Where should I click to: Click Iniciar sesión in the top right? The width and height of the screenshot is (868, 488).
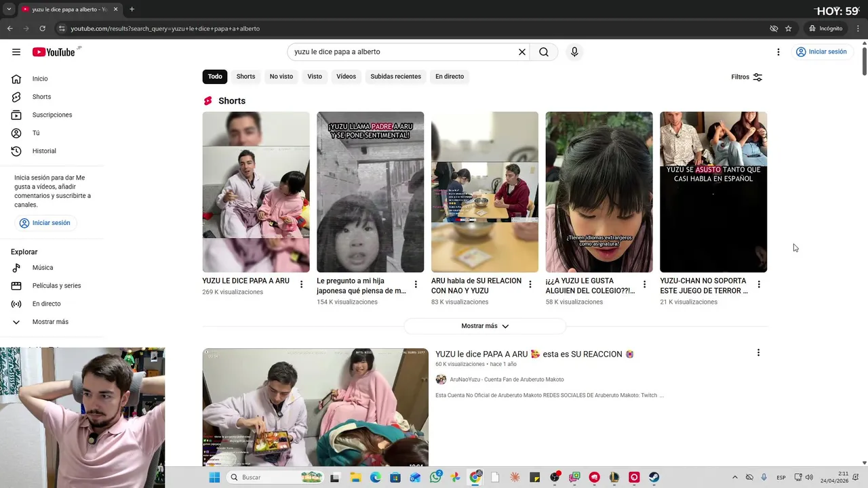(x=821, y=52)
